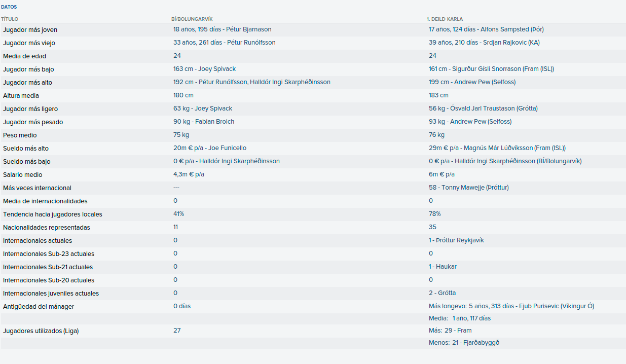Click the DATOS section heading
The image size is (626, 364).
coord(9,7)
